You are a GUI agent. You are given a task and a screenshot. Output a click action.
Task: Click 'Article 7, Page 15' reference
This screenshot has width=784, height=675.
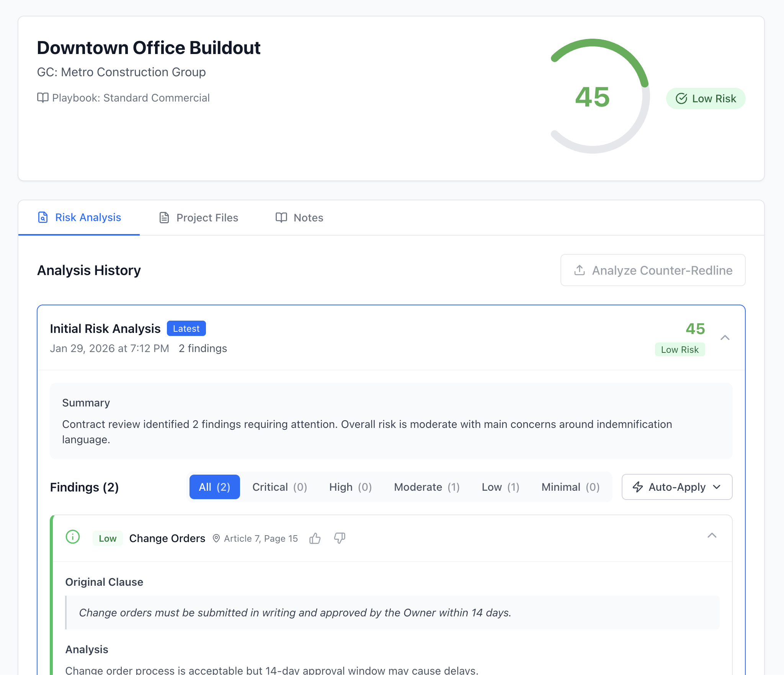click(261, 538)
